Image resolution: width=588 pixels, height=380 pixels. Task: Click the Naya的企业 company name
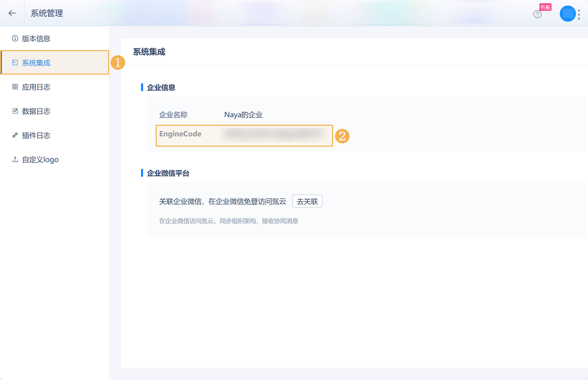243,115
